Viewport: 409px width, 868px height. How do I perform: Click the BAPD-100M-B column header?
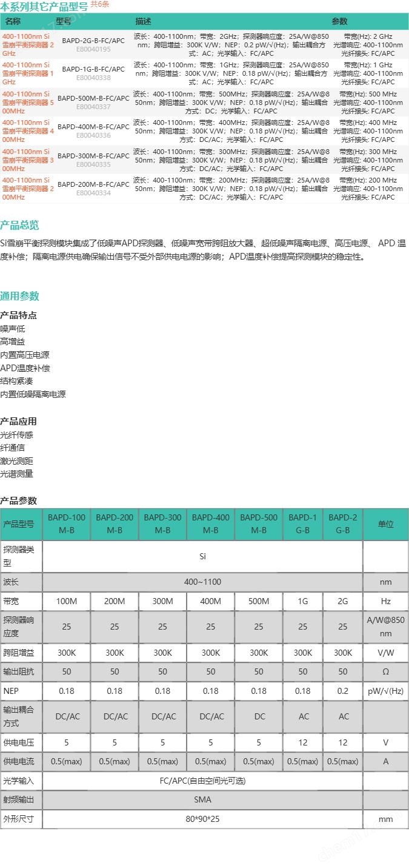tap(67, 524)
